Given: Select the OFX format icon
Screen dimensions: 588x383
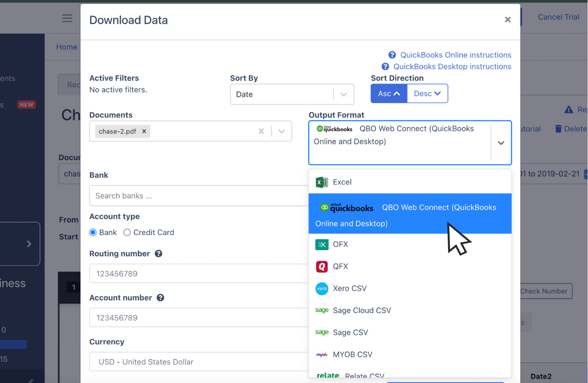Looking at the screenshot, I should pyautogui.click(x=322, y=244).
